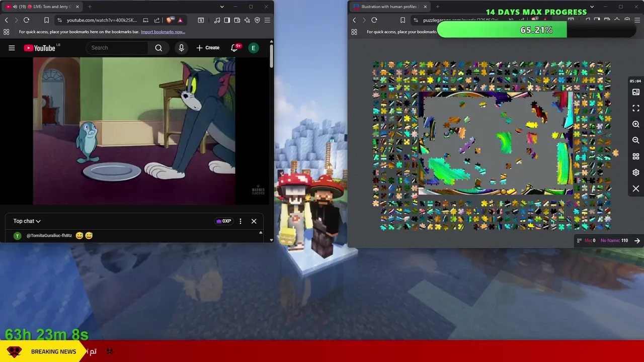Zoom out of the puzzle
644x362 pixels.
[636, 140]
